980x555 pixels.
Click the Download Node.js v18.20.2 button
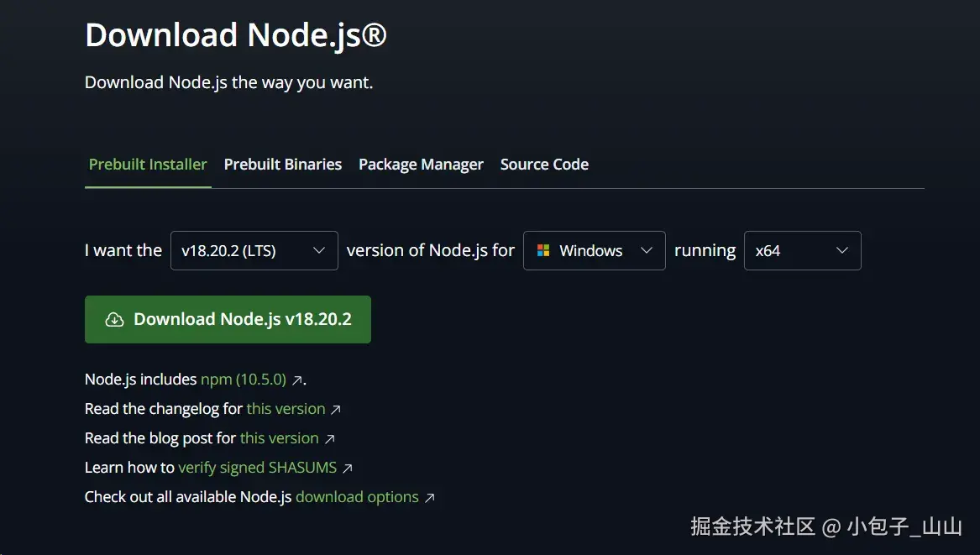[228, 319]
